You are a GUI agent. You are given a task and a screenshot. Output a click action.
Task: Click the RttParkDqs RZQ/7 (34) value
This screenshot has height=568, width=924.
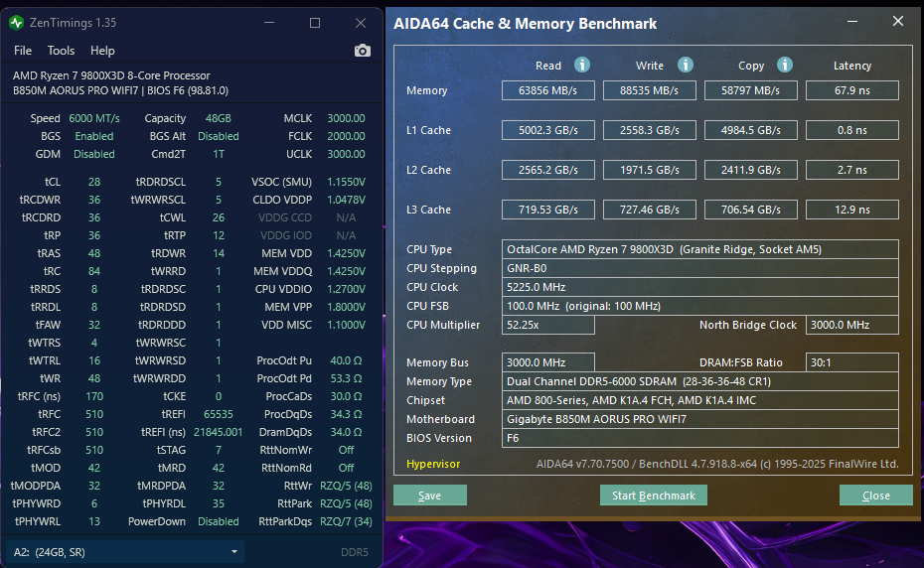(x=346, y=521)
